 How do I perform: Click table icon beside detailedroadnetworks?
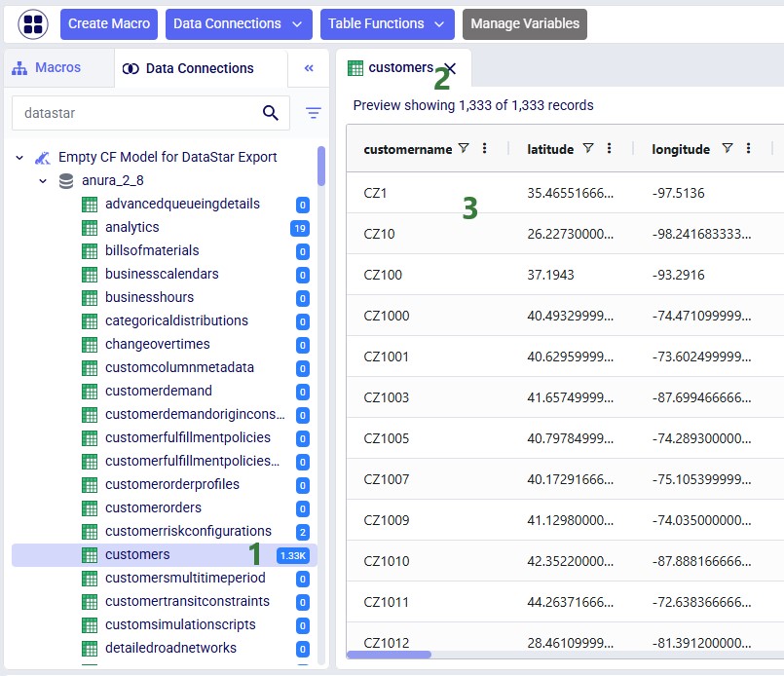(x=90, y=649)
